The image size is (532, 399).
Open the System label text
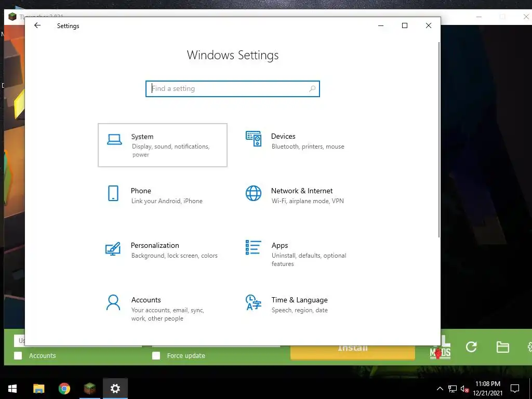click(x=142, y=137)
